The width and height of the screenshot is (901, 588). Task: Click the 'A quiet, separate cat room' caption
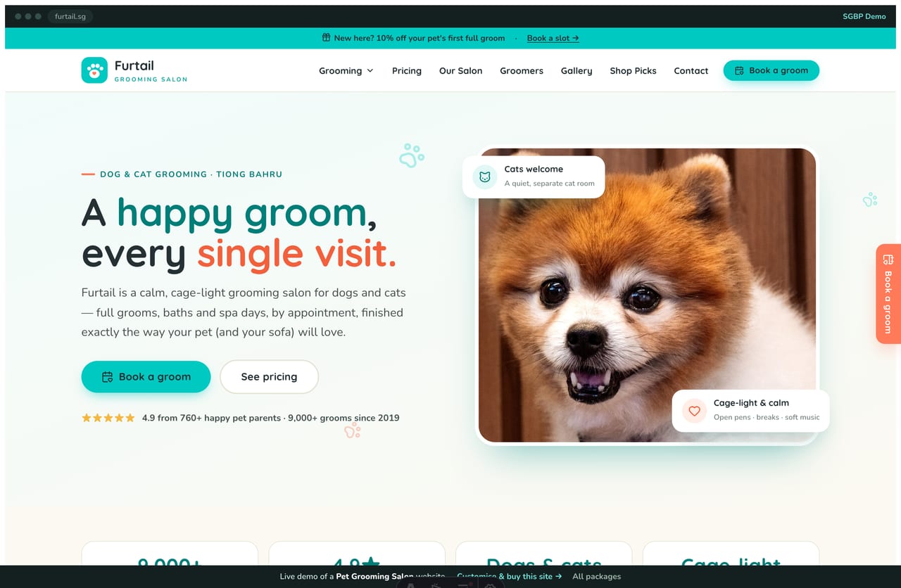click(549, 184)
